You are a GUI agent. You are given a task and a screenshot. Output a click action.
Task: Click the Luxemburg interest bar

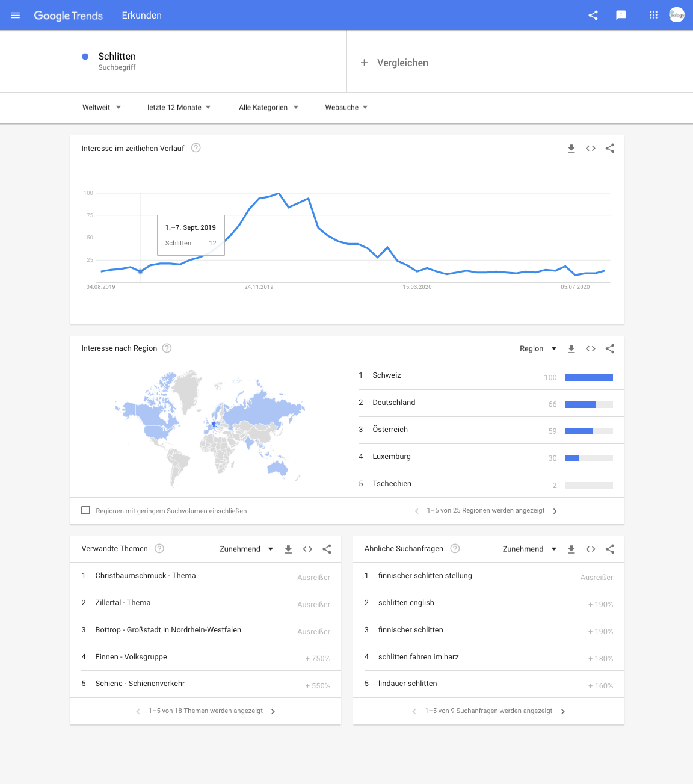[x=589, y=458]
